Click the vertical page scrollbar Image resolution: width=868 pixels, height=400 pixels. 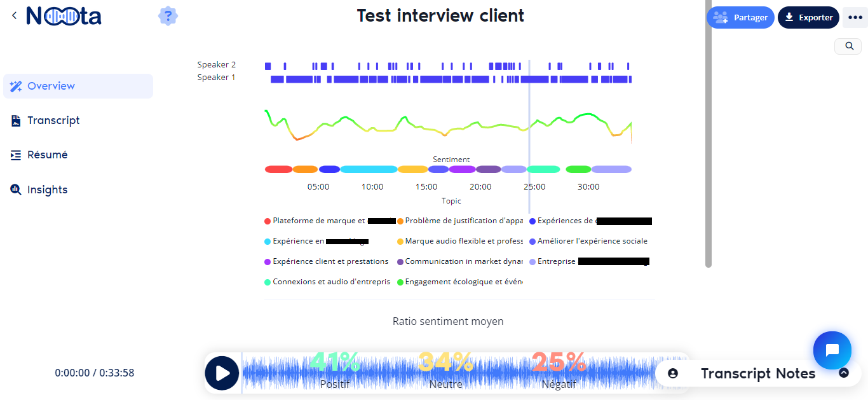(x=709, y=134)
